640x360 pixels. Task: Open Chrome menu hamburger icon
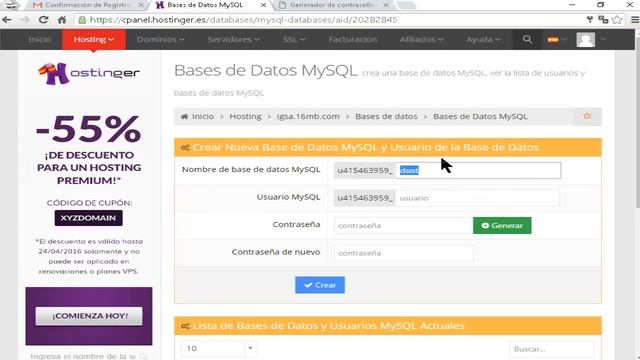(x=635, y=20)
